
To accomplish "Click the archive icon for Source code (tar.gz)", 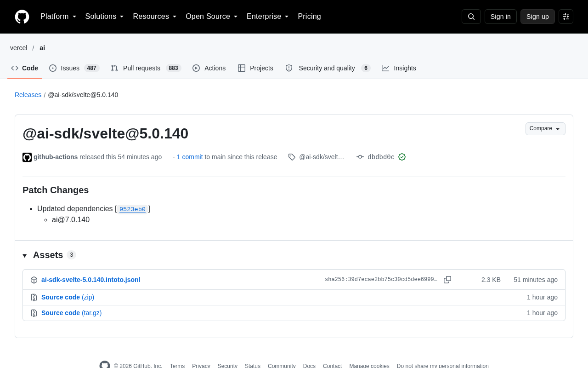I will (34, 313).
